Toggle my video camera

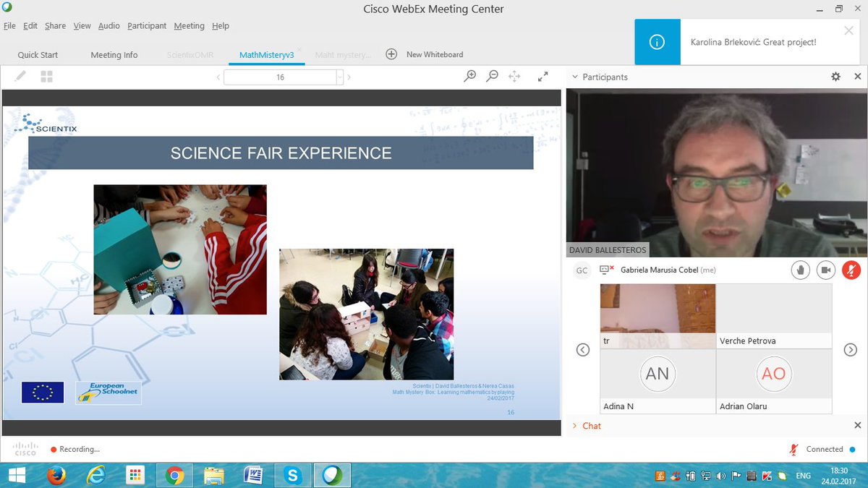tap(826, 270)
